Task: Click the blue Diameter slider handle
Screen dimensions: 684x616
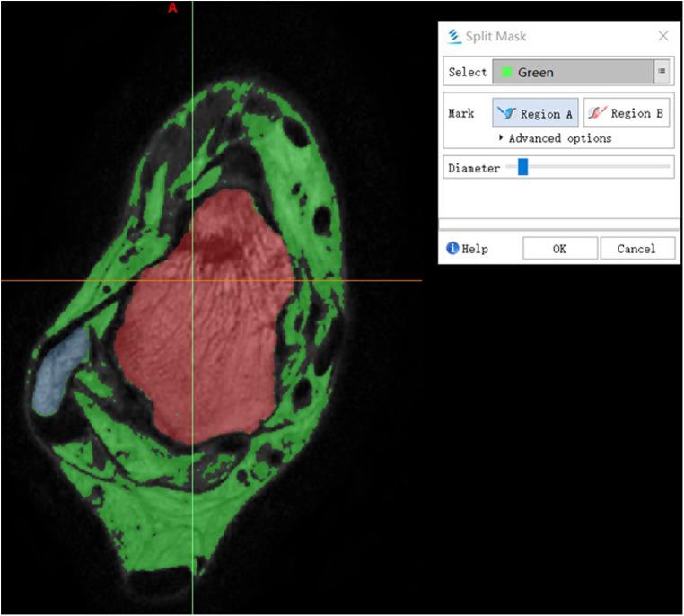Action: [x=522, y=167]
